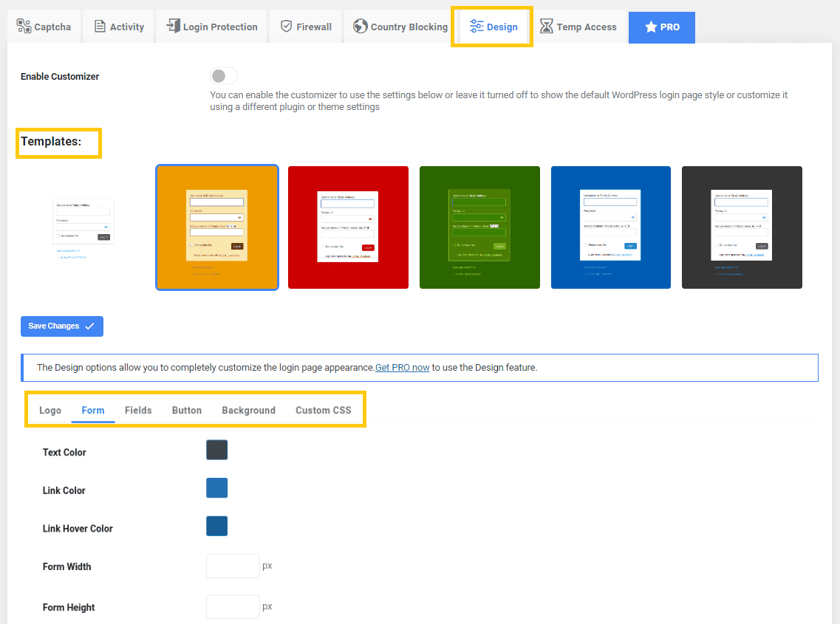The image size is (840, 624).
Task: Follow the Get PRO now link
Action: 402,367
